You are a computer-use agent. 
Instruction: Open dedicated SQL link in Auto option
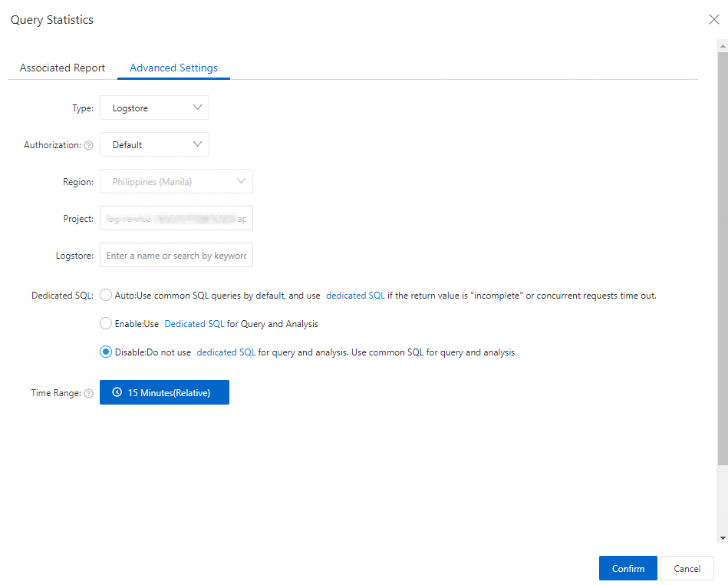click(355, 296)
